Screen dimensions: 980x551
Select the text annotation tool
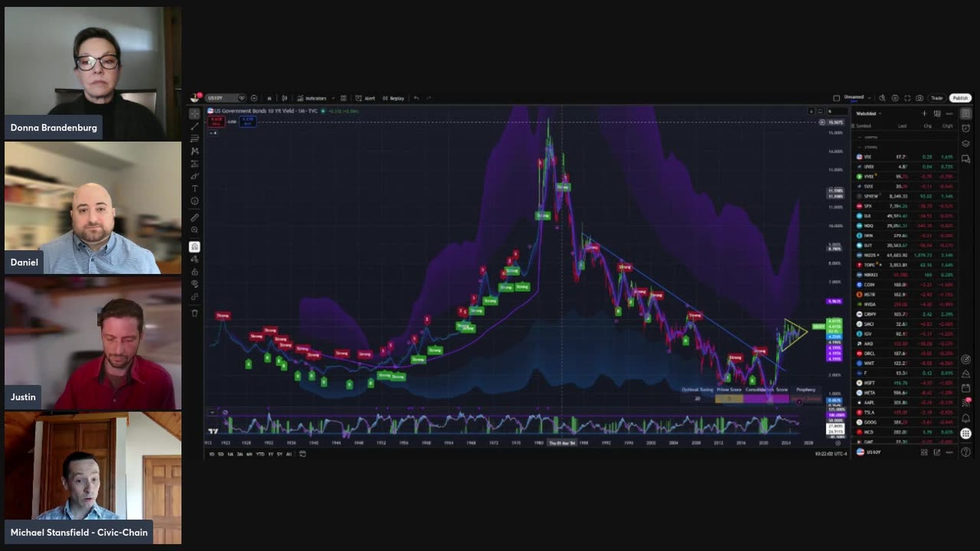pyautogui.click(x=194, y=188)
